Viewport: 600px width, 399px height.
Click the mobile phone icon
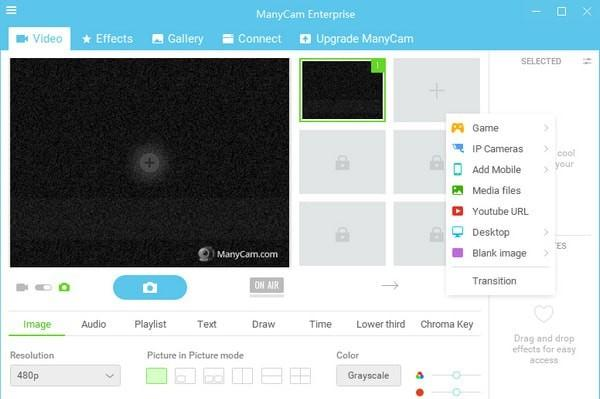(x=458, y=169)
